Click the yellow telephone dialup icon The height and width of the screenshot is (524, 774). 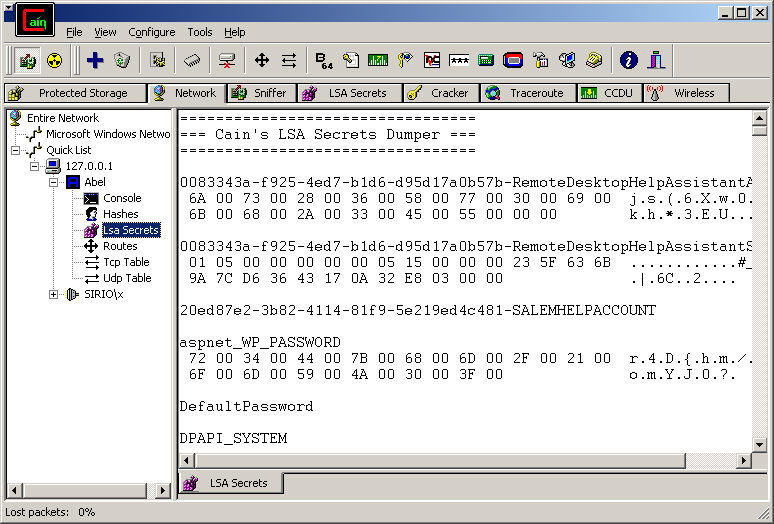pyautogui.click(x=594, y=61)
